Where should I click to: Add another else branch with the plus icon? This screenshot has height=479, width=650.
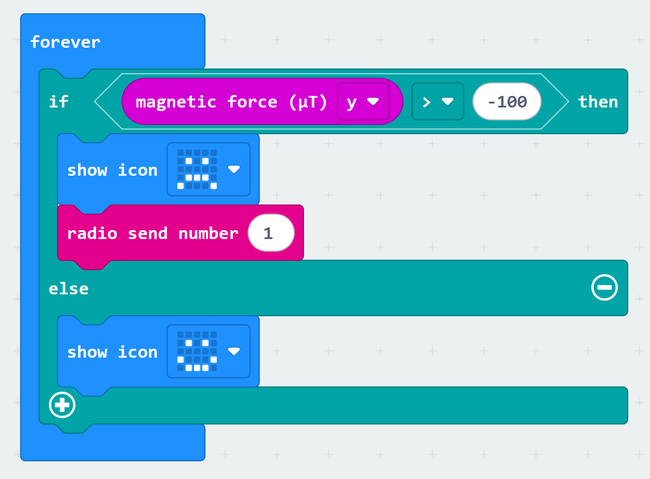(x=62, y=405)
